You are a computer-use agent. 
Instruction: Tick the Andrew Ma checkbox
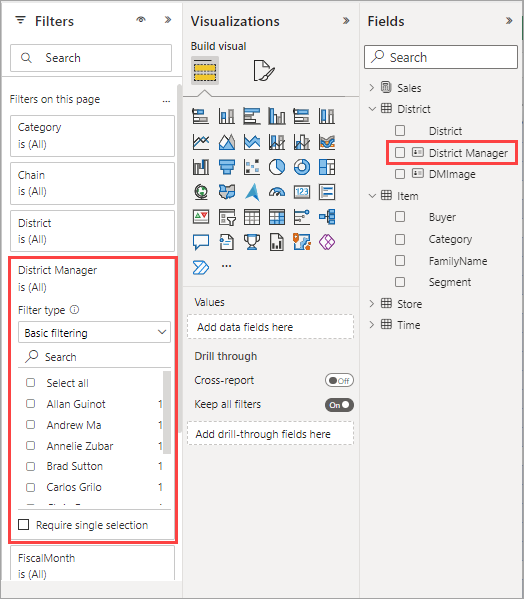31,424
